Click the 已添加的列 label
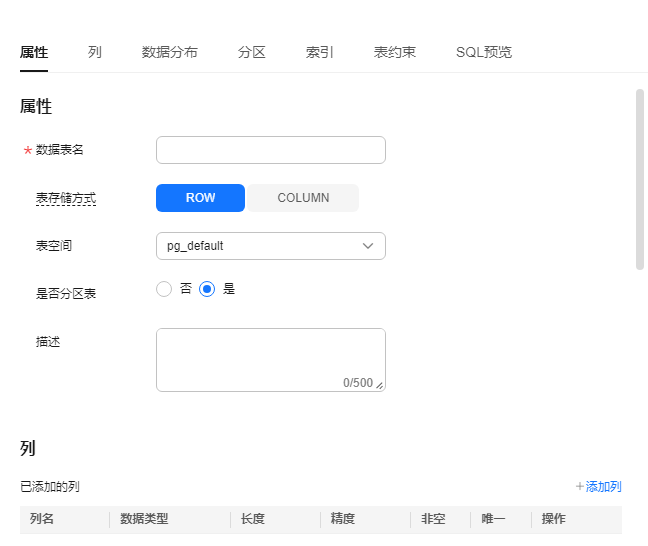 [x=50, y=486]
